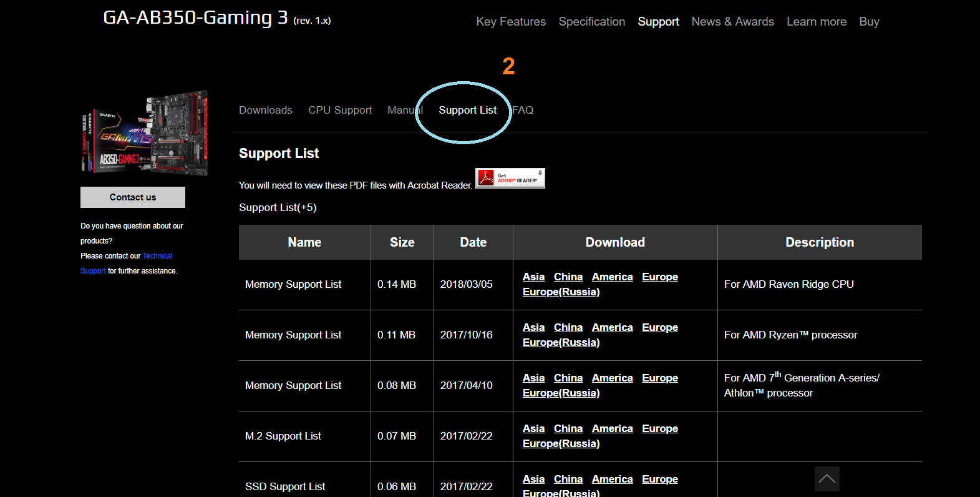
Task: Download Raven Ridge memory list from America
Action: point(613,277)
